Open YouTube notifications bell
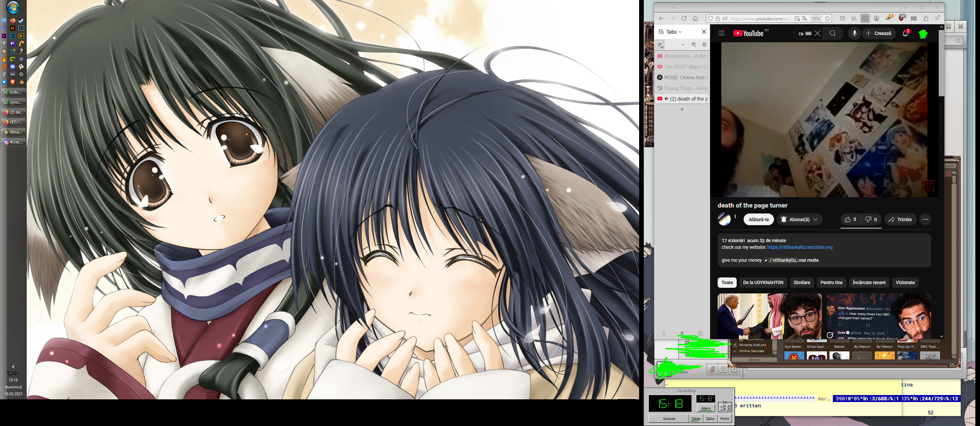The width and height of the screenshot is (980, 426). [x=905, y=34]
